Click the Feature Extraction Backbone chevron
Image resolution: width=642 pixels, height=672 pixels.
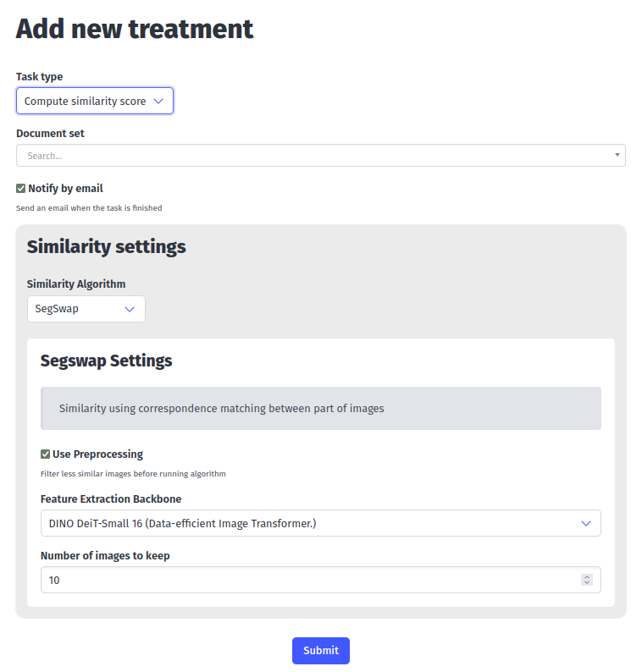tap(585, 524)
